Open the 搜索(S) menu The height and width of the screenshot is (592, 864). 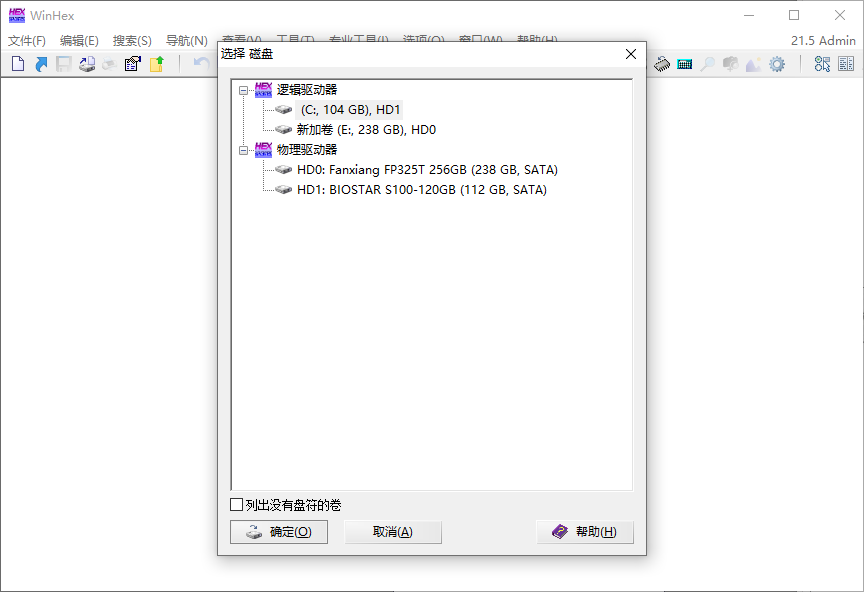click(x=132, y=41)
